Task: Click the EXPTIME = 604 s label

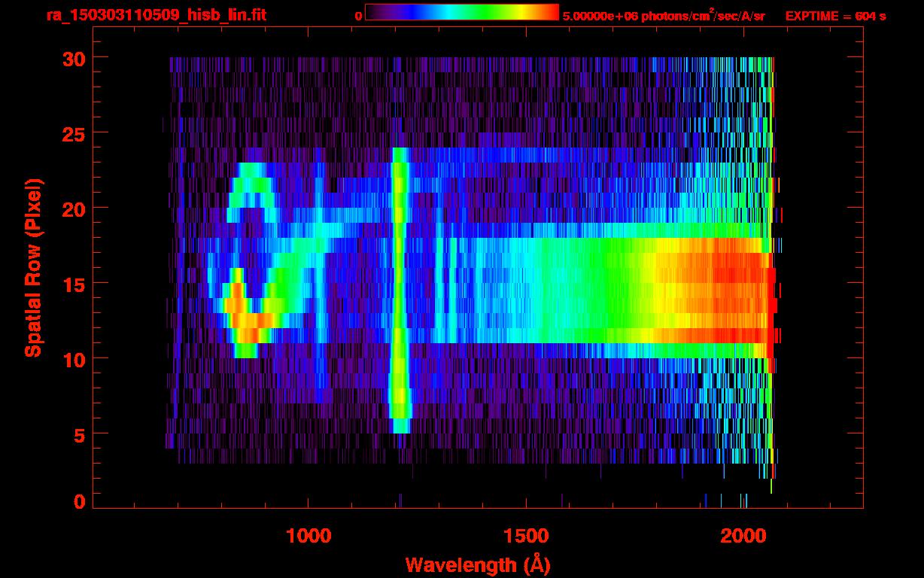Action: point(835,16)
